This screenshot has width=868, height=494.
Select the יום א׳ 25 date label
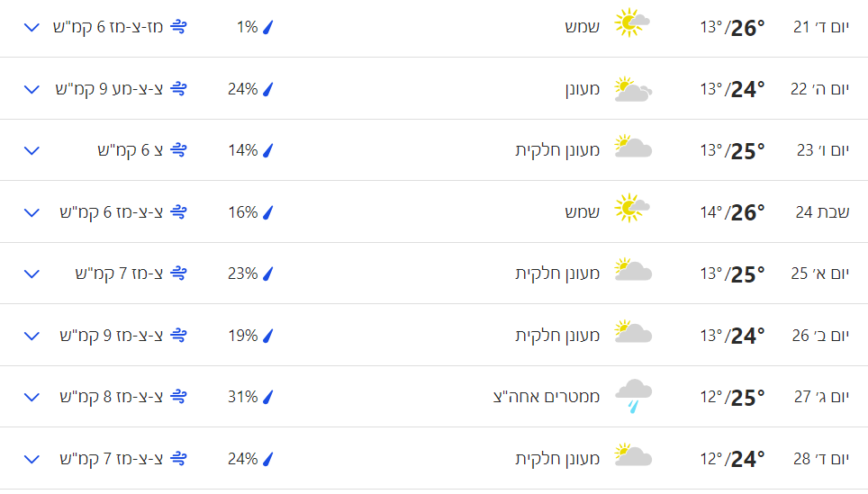pyautogui.click(x=819, y=273)
